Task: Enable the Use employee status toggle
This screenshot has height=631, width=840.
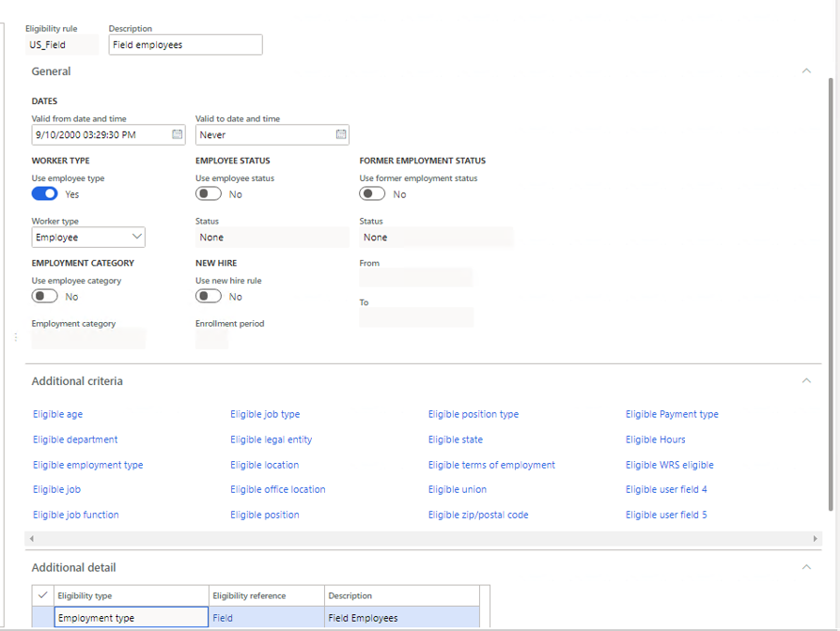Action: point(208,193)
